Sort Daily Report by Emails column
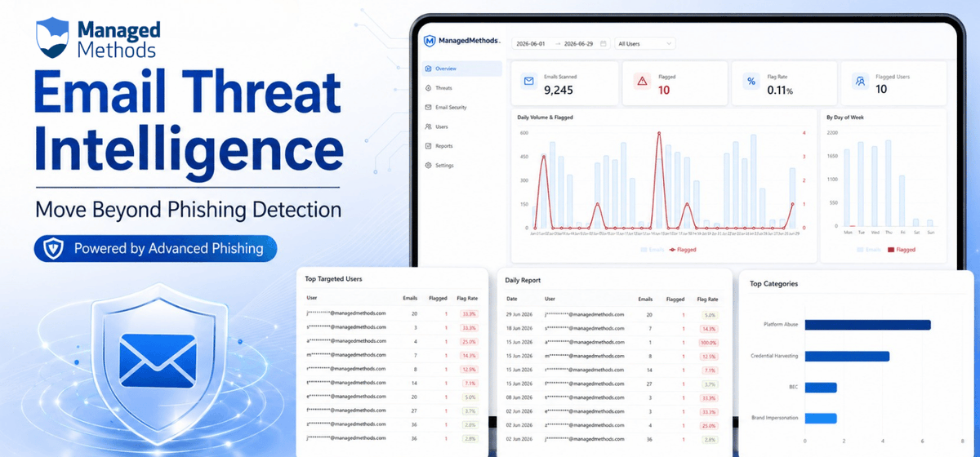 (x=645, y=299)
